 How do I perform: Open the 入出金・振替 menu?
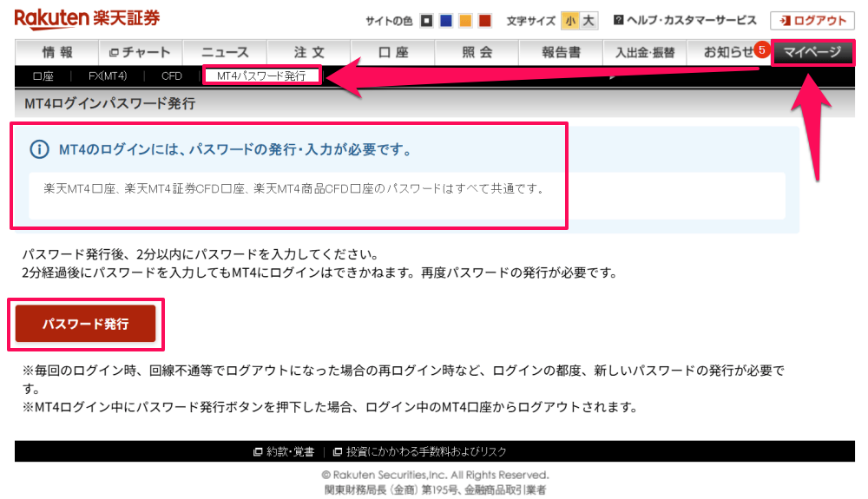click(x=645, y=53)
